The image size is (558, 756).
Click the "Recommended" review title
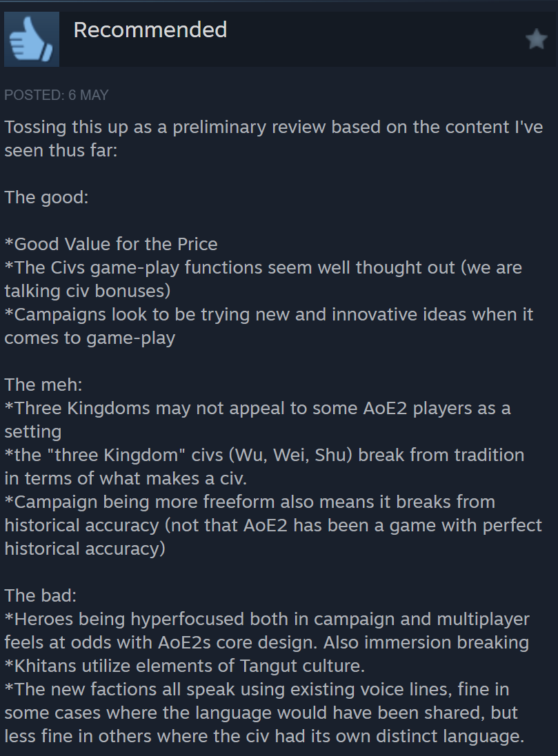click(150, 30)
